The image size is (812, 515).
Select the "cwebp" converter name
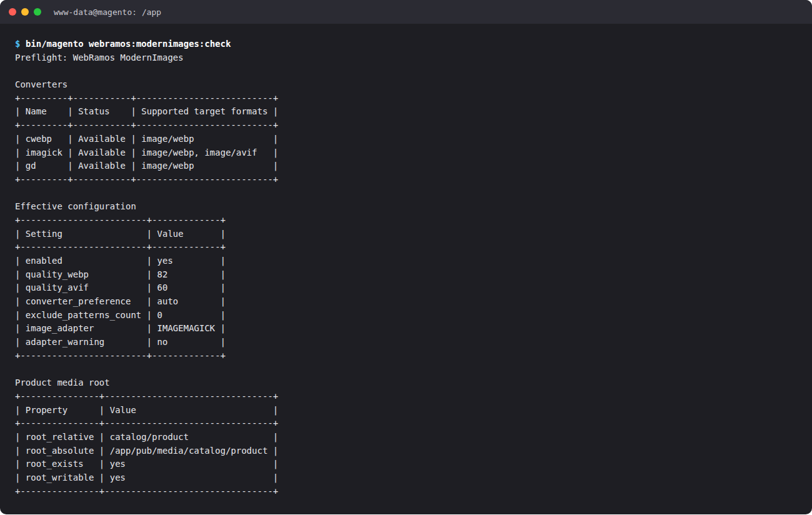coord(39,139)
